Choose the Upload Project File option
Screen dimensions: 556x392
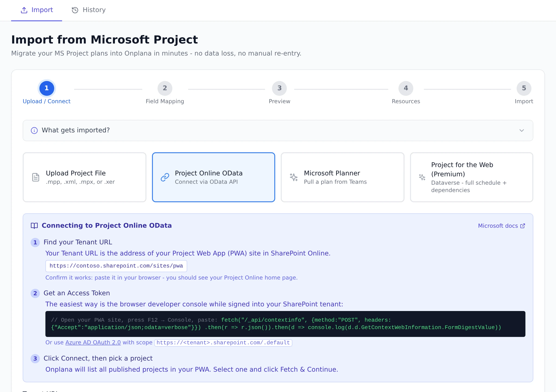click(x=85, y=177)
